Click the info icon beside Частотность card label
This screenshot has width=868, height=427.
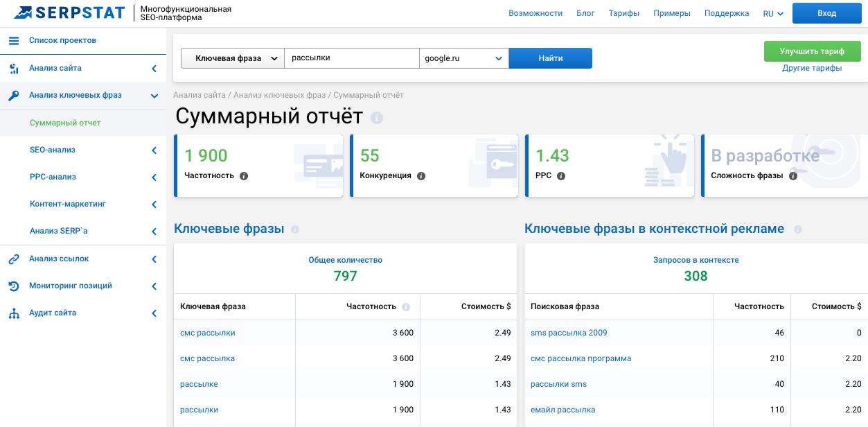244,176
